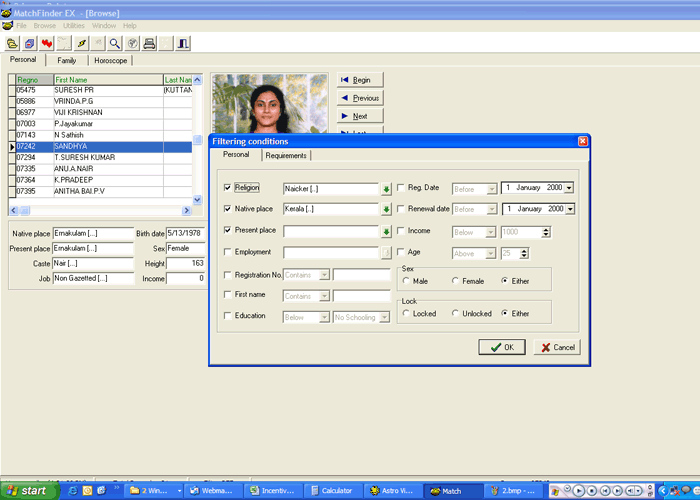Cancel the Filtering conditions dialog
The image size is (700, 500).
tap(557, 347)
